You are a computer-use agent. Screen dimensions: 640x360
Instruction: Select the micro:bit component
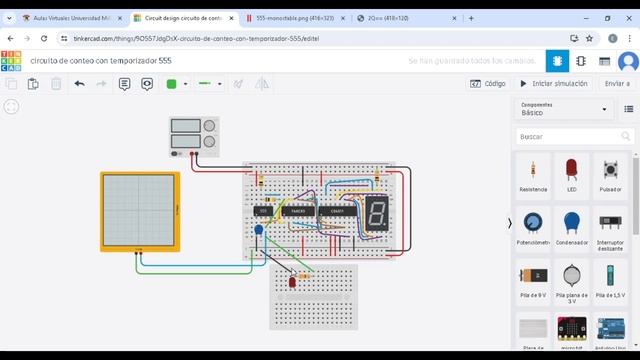(571, 331)
